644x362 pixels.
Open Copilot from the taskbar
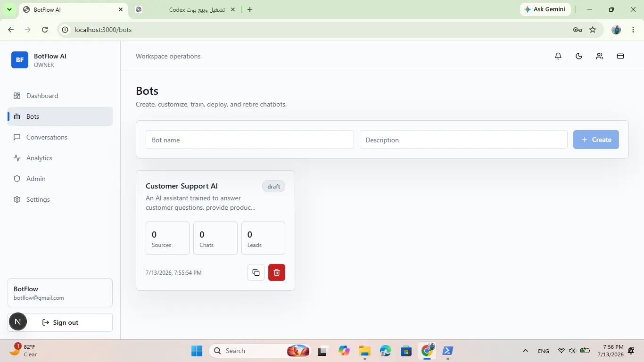click(x=344, y=351)
